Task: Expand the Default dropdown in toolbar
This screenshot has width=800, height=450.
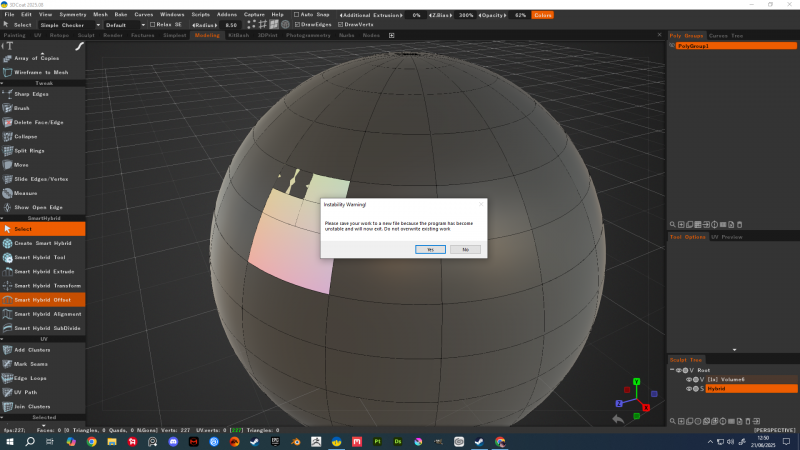Action: click(123, 25)
